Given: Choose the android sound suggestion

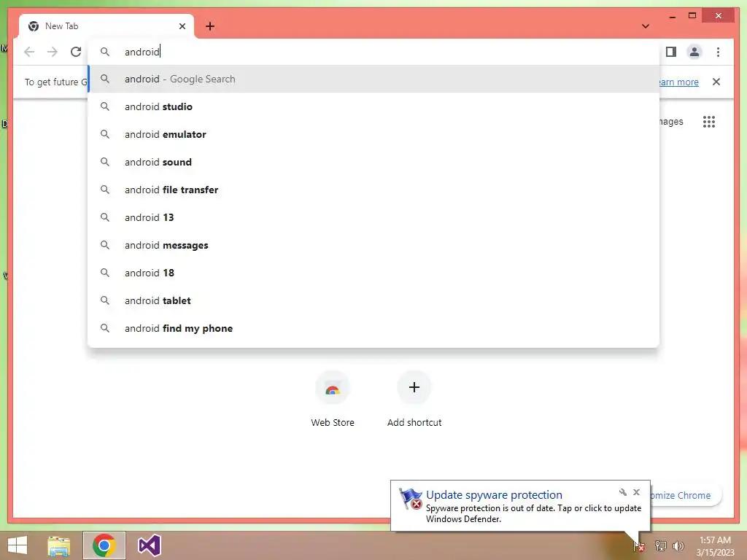Looking at the screenshot, I should click(x=373, y=162).
